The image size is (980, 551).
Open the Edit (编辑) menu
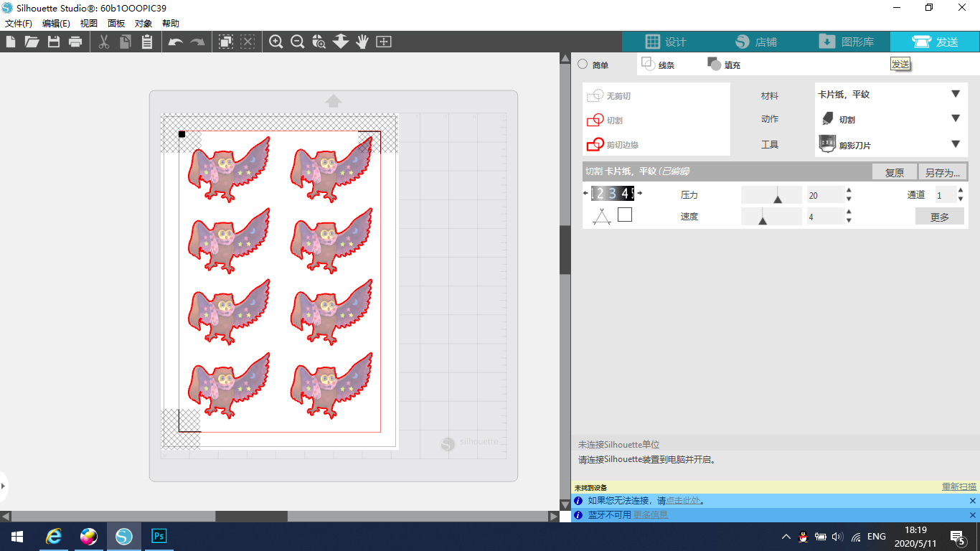[56, 23]
